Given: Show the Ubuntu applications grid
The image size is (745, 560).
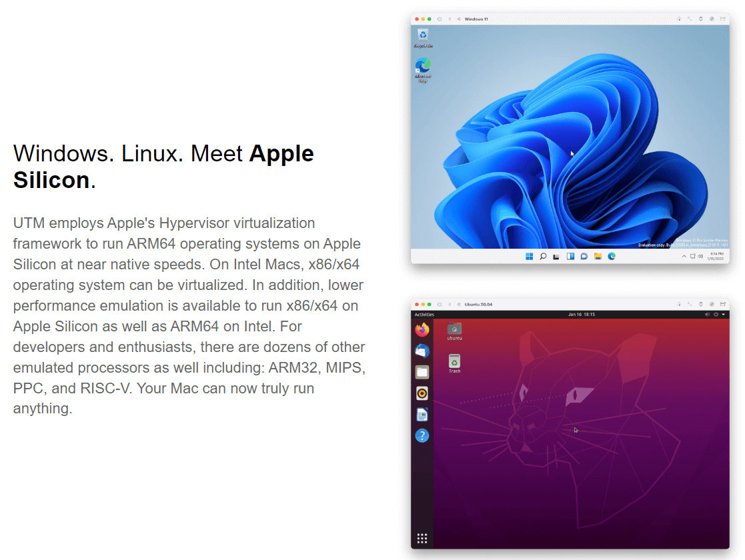Looking at the screenshot, I should tap(422, 539).
